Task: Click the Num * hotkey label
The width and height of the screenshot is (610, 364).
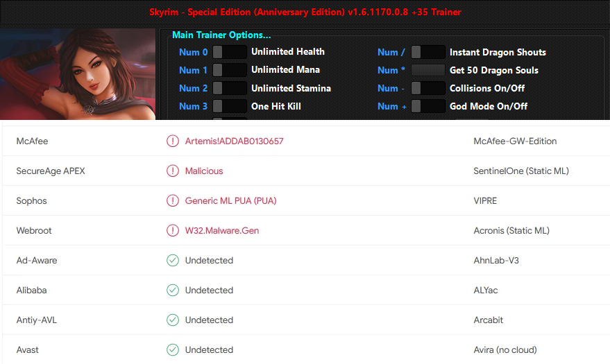Action: [391, 70]
